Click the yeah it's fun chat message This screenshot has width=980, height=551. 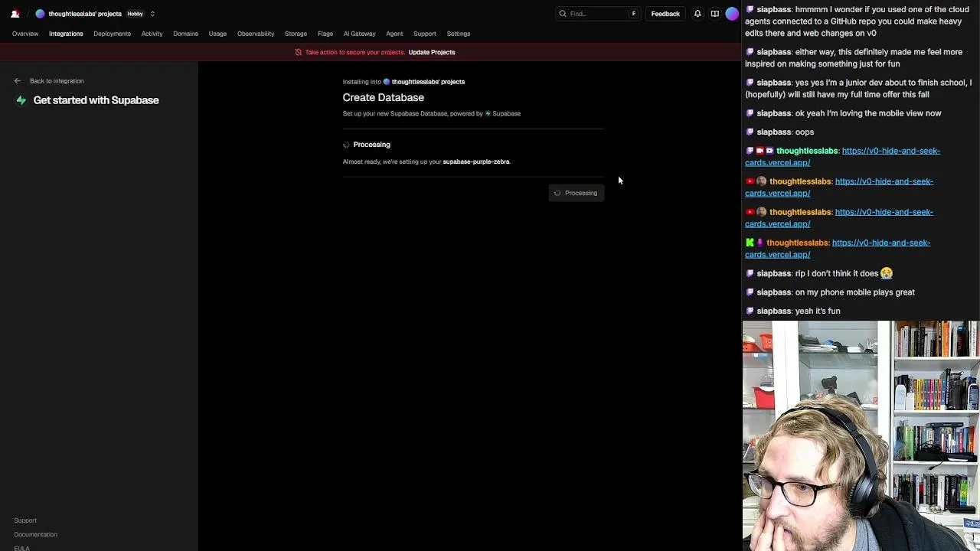click(818, 311)
